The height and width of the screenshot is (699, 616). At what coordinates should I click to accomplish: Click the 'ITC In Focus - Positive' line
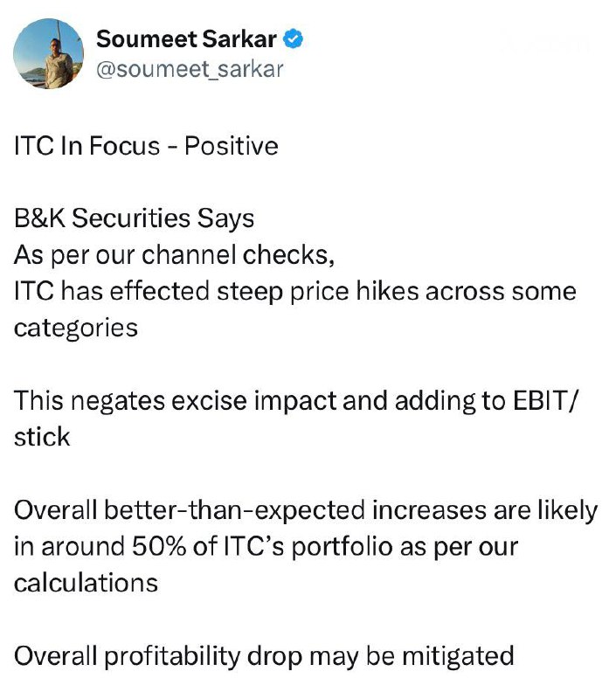pos(146,145)
